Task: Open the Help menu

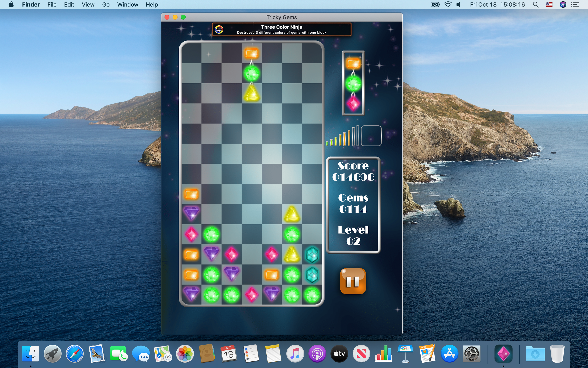Action: click(152, 4)
